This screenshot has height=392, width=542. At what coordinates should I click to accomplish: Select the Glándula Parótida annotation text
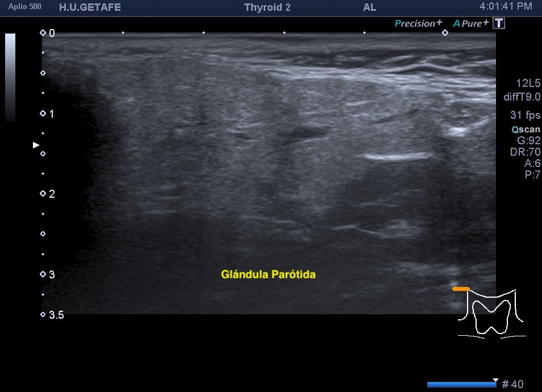268,274
